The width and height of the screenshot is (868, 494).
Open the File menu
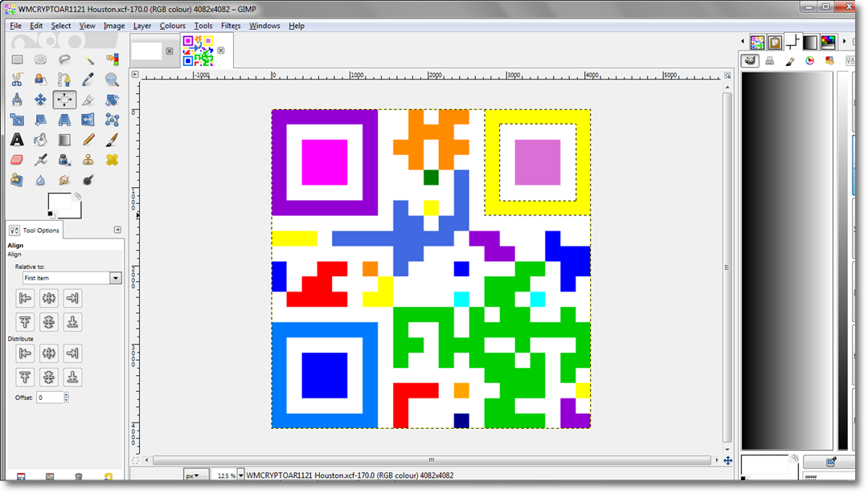pyautogui.click(x=15, y=26)
